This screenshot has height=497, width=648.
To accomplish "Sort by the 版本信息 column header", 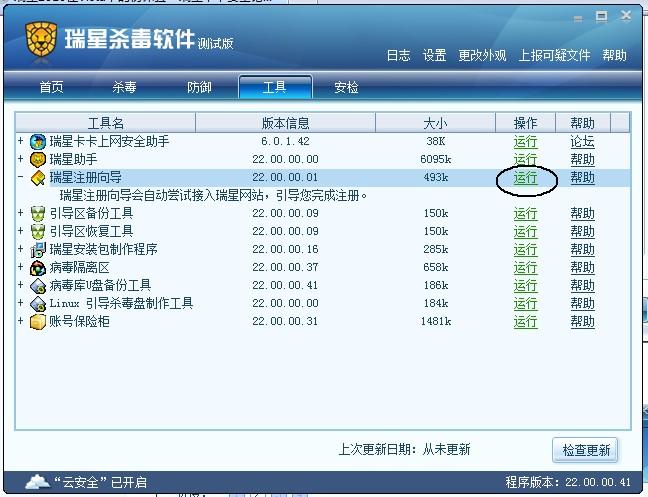I will tap(285, 123).
